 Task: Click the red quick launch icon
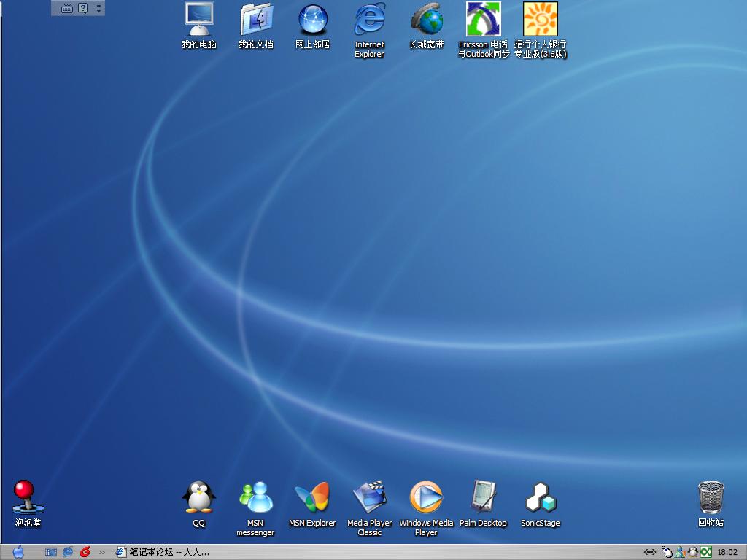tap(85, 552)
